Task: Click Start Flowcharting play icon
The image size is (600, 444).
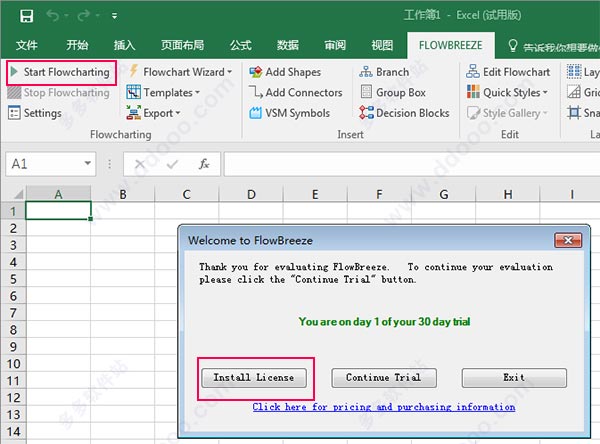Action: coord(14,72)
